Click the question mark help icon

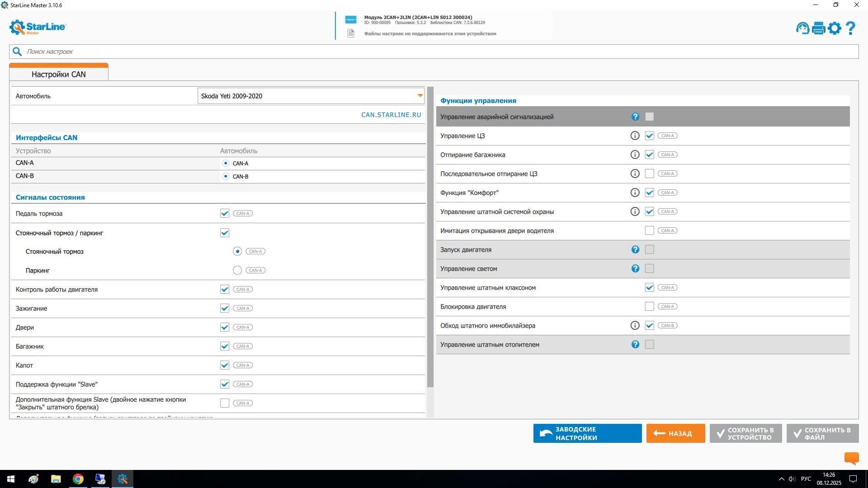pos(850,28)
